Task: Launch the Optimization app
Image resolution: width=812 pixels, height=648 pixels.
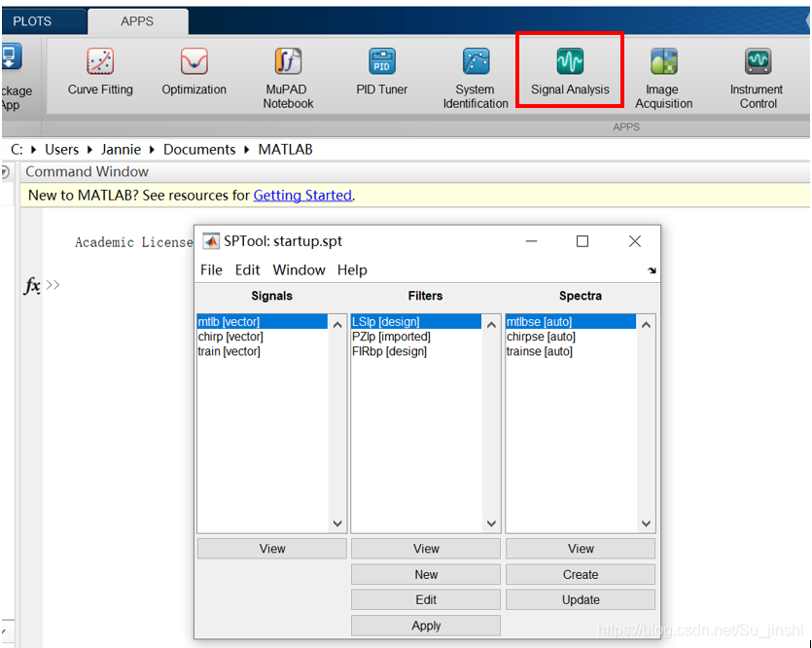Action: (x=194, y=73)
